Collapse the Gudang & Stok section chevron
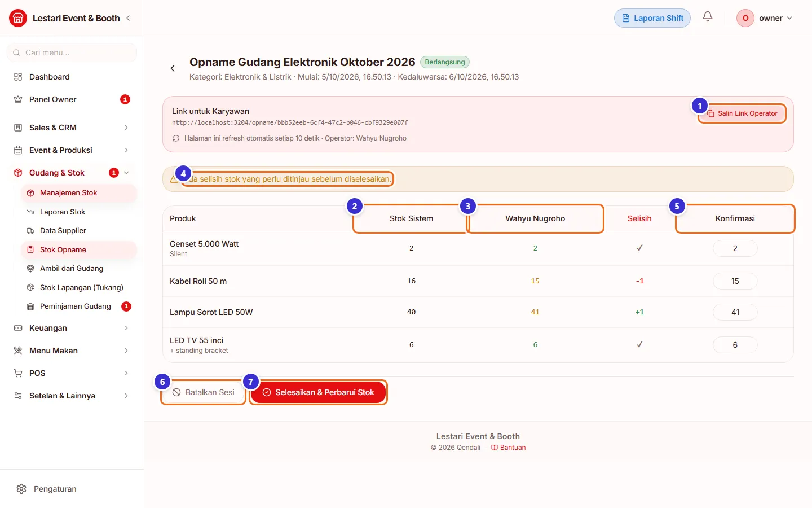The height and width of the screenshot is (508, 812). pos(126,173)
